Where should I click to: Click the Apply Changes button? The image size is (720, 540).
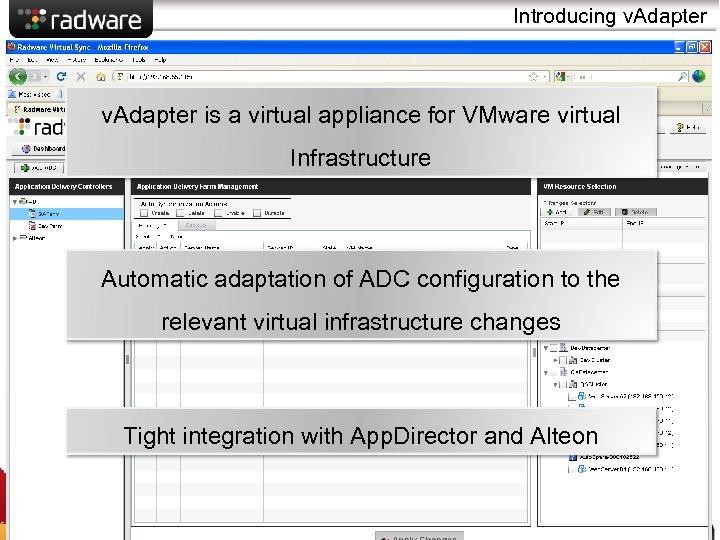click(419, 536)
